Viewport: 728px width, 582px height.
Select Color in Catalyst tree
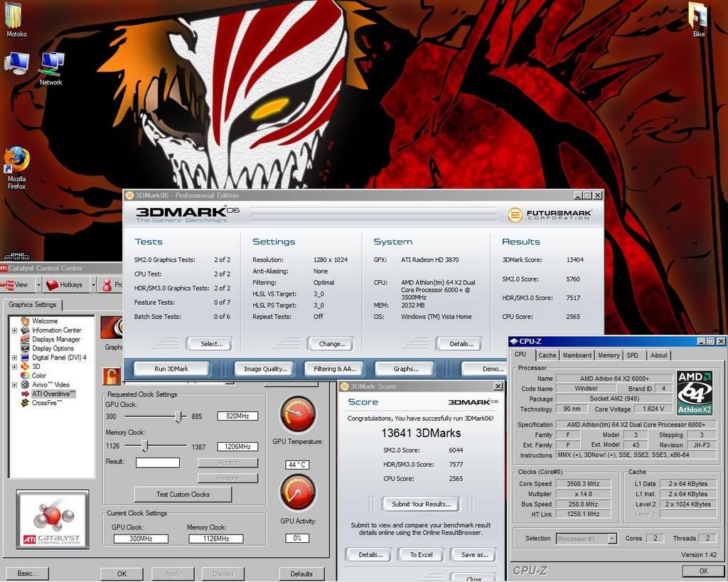38,375
